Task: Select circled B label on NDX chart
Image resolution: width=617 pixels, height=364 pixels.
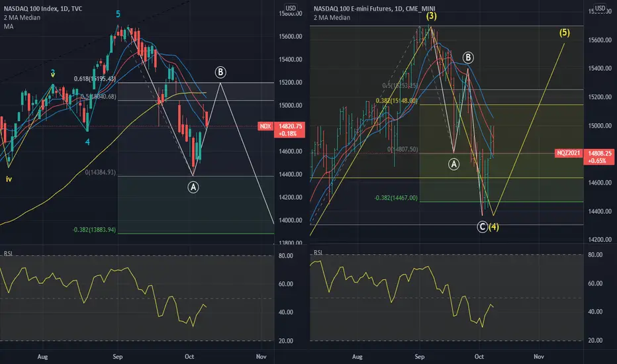Action: tap(220, 72)
